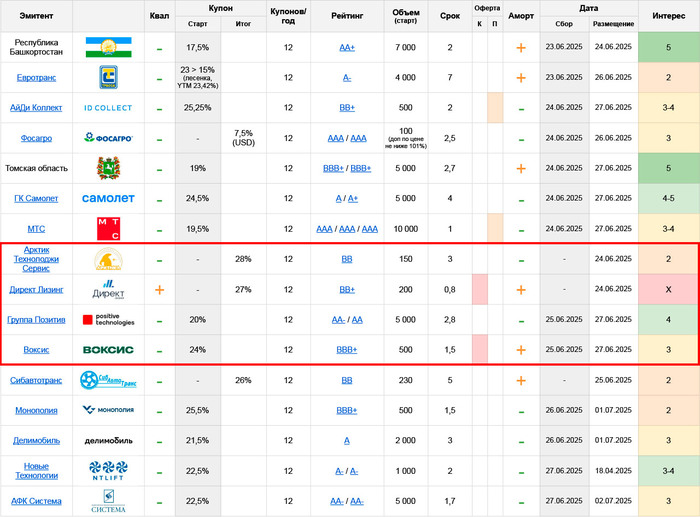700x517 pixels.
Task: Click Аморт plus sign in Воксис row
Action: click(x=521, y=350)
